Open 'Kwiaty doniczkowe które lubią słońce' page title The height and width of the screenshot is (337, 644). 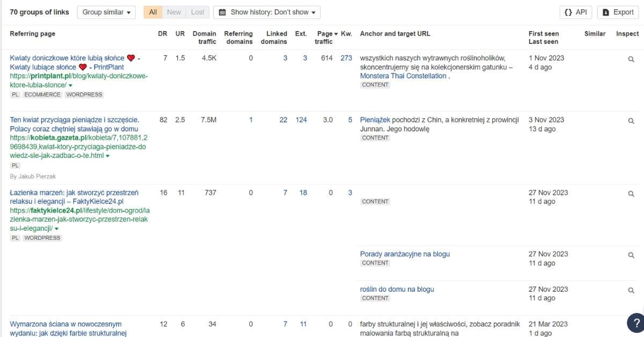75,62
